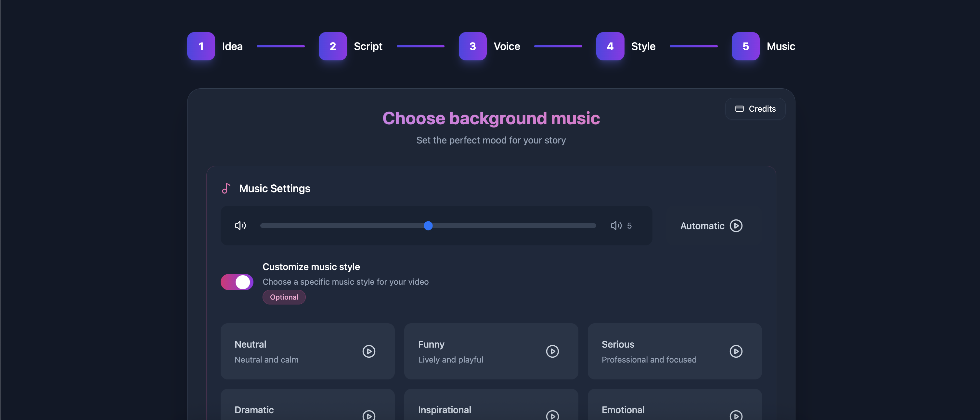
Task: Disable the Customize music style toggle
Action: 237,282
